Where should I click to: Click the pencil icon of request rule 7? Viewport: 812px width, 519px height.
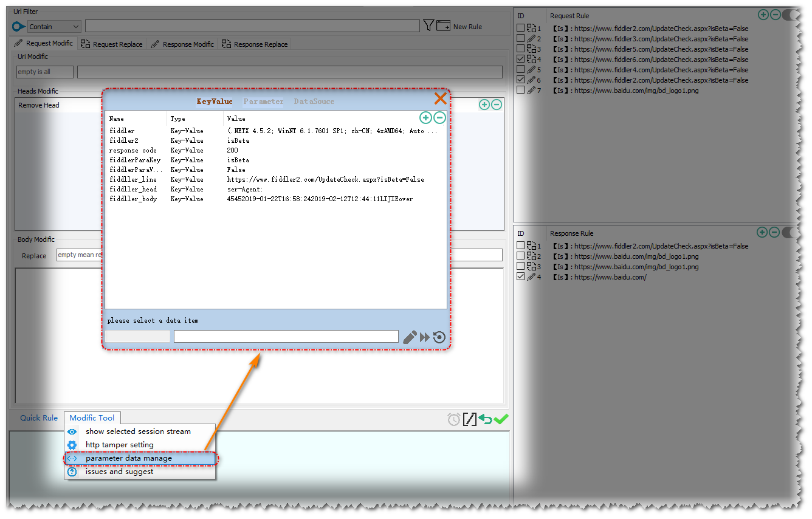click(x=531, y=90)
